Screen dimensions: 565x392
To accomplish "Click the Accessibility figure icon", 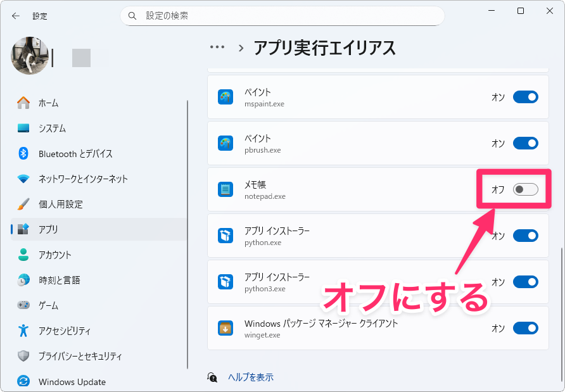I will coord(23,331).
